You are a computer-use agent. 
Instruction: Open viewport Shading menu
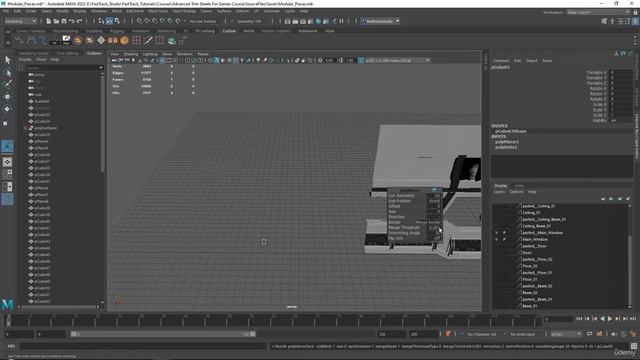point(131,54)
